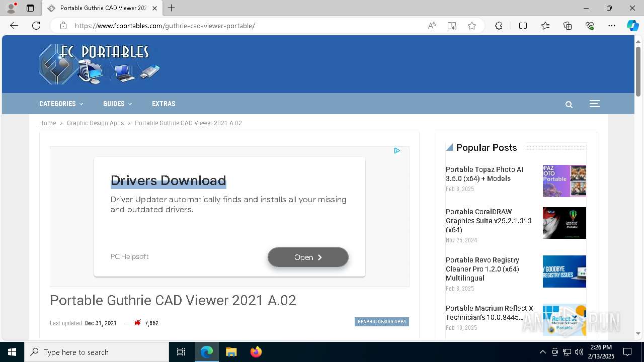View site information lock icon
Screen dimensions: 644x362
(63, 26)
